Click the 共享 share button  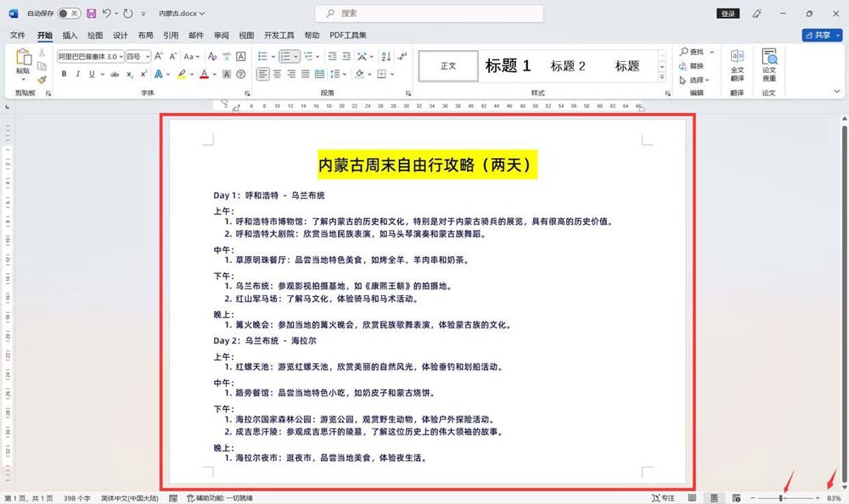(818, 36)
